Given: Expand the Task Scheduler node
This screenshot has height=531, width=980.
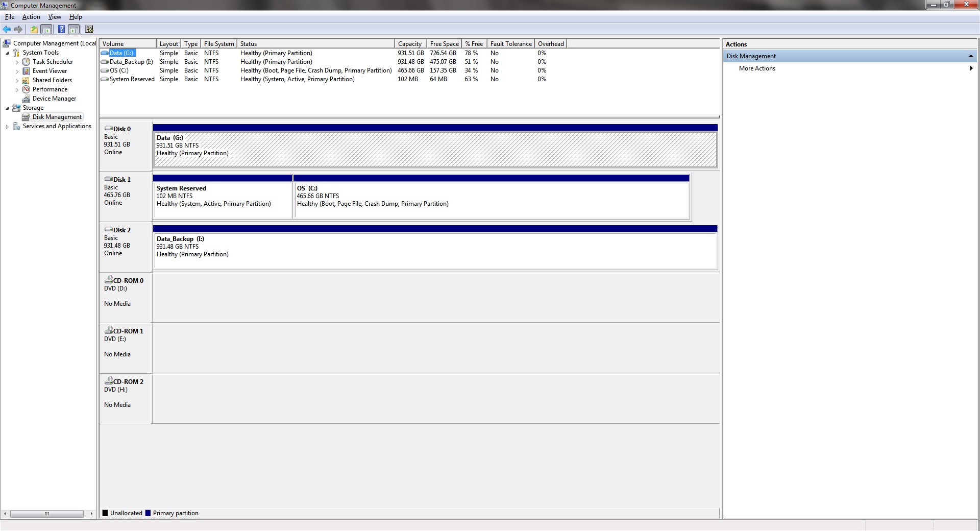Looking at the screenshot, I should (x=17, y=62).
